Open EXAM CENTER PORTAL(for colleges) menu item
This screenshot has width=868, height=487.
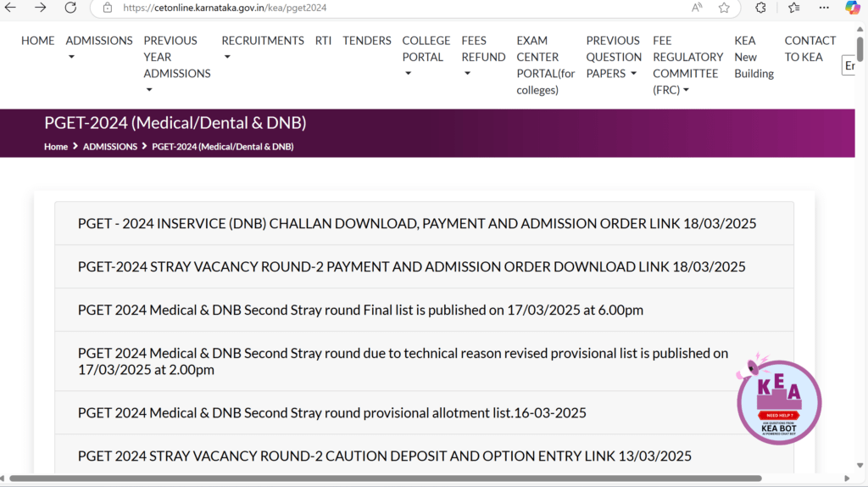546,64
